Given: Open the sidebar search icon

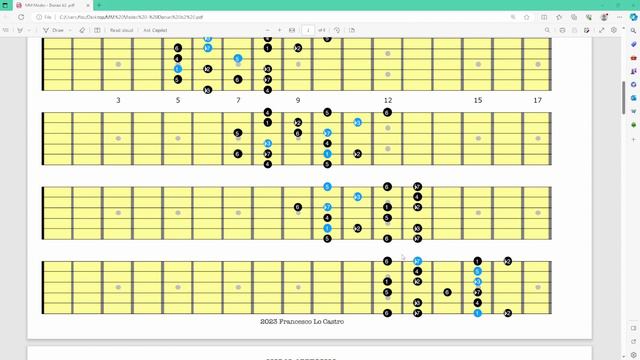Looking at the screenshot, I should (633, 31).
